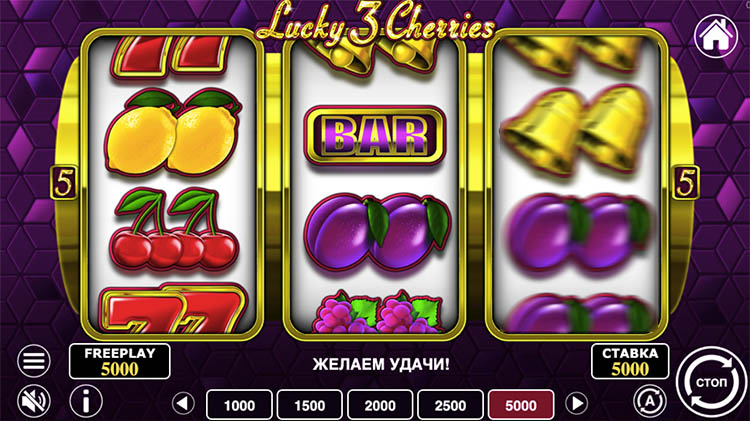Toggle the autoplay A button
This screenshot has width=750, height=421.
pos(650,401)
